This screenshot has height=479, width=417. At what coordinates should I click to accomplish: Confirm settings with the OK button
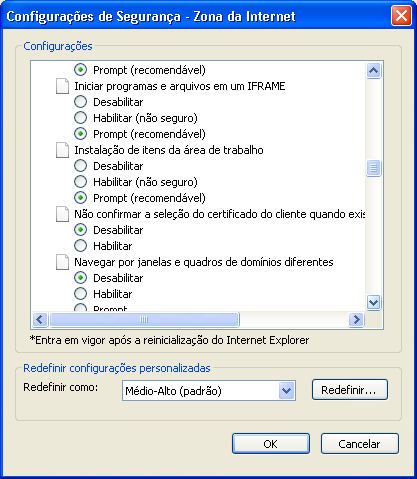[271, 444]
